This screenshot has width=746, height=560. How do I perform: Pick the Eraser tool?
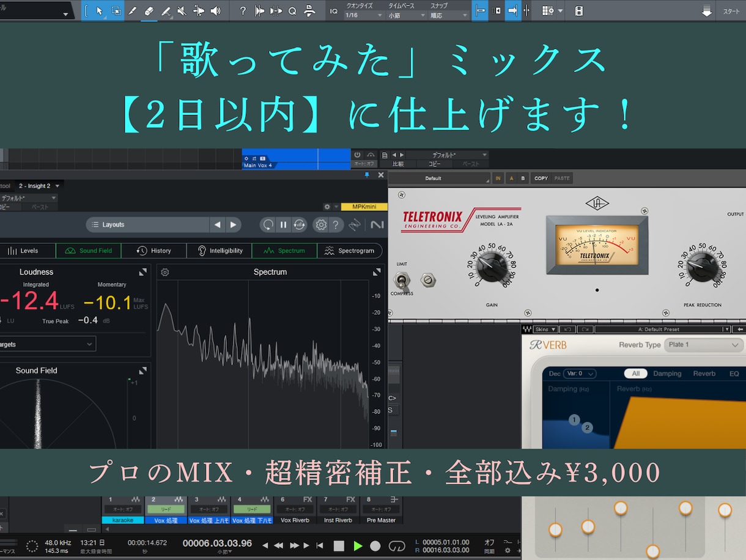(149, 11)
